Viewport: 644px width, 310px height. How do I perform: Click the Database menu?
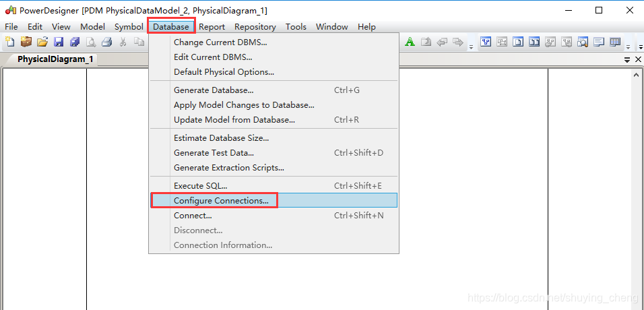tap(171, 27)
